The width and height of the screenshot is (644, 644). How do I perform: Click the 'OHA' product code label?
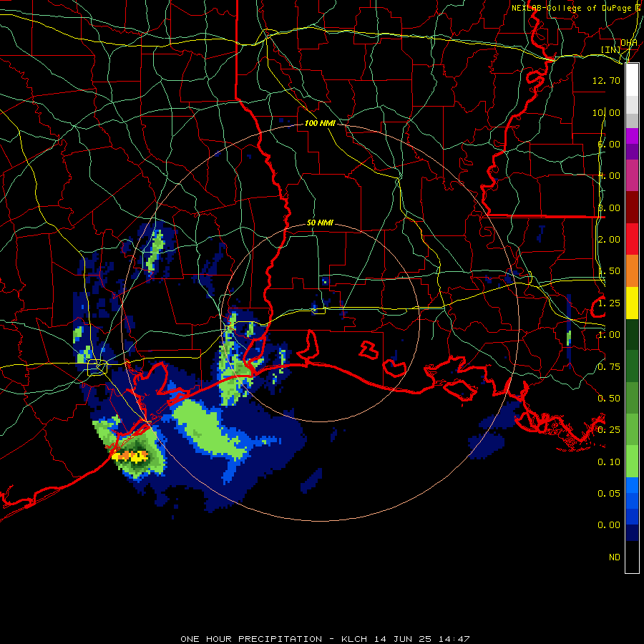pyautogui.click(x=629, y=43)
